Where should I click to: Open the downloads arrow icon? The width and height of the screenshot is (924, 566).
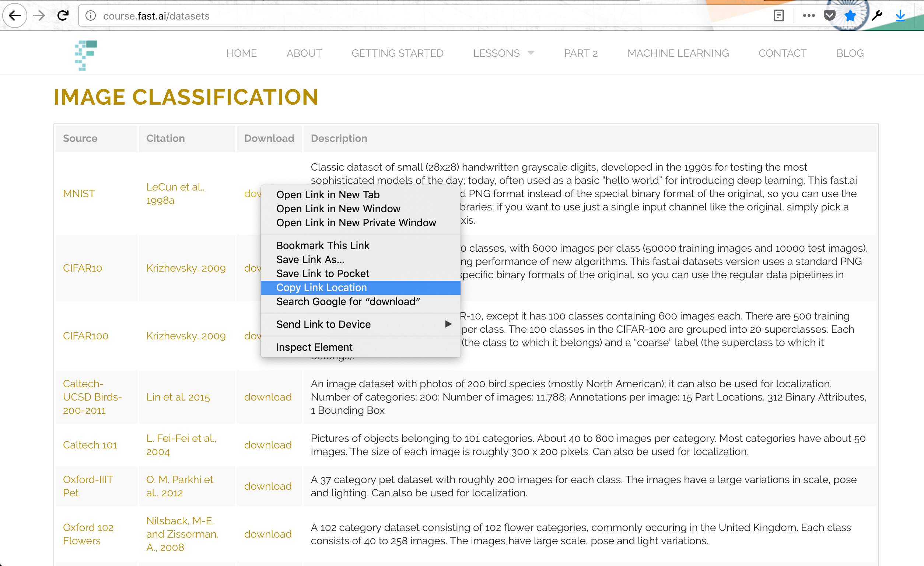[x=900, y=16]
